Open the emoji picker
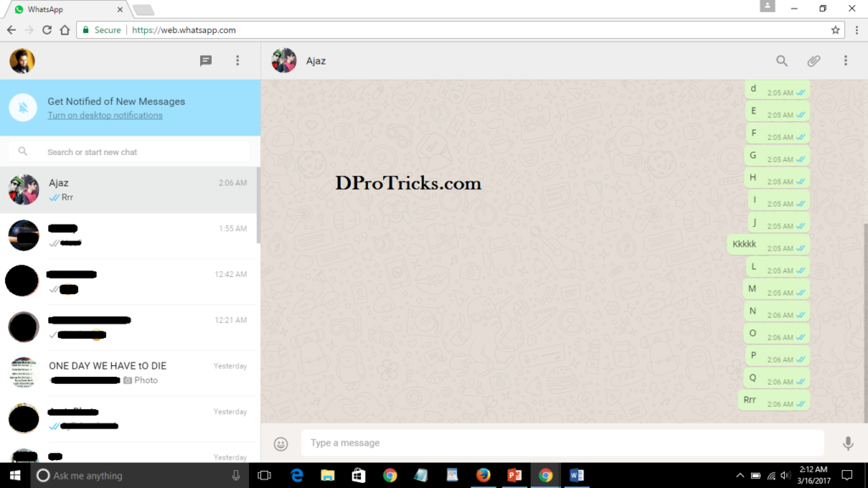Viewport: 868px width, 488px height. coord(281,444)
